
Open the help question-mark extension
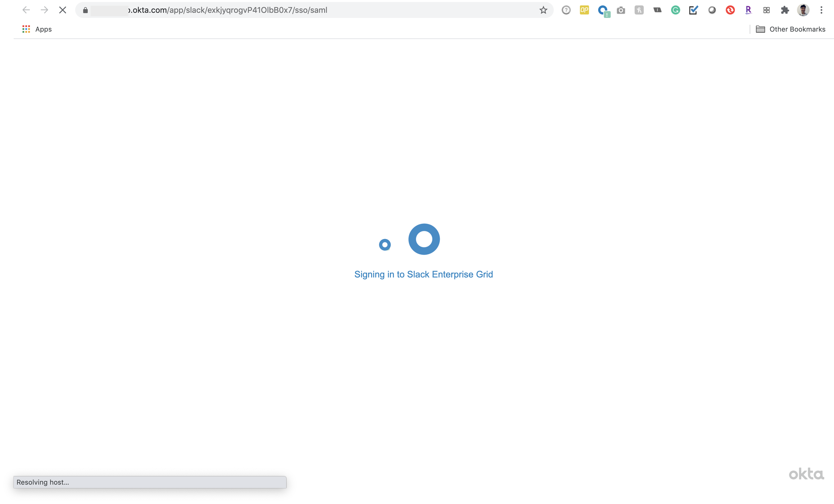566,10
